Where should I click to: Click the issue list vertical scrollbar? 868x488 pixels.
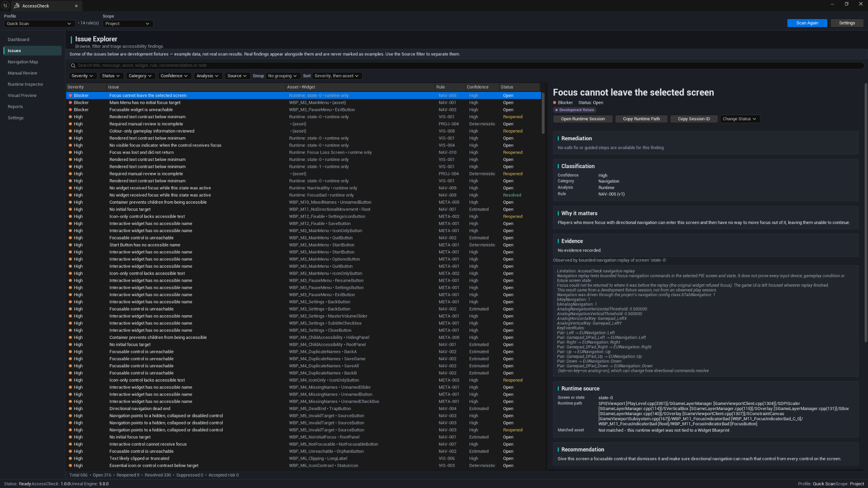pyautogui.click(x=543, y=113)
